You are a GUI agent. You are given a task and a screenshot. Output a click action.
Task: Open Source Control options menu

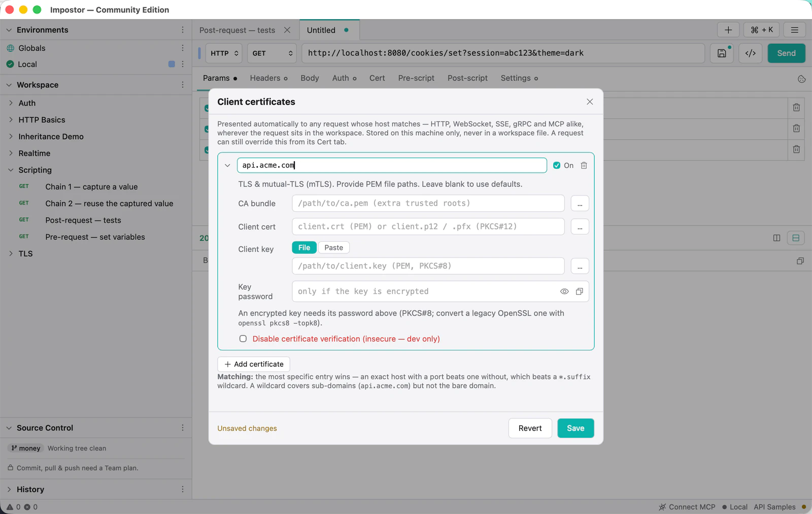point(183,428)
